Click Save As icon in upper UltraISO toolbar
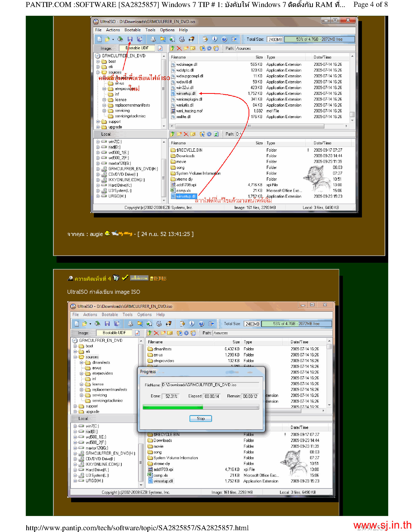Image resolution: width=414 pixels, height=532 pixels. coord(140,39)
